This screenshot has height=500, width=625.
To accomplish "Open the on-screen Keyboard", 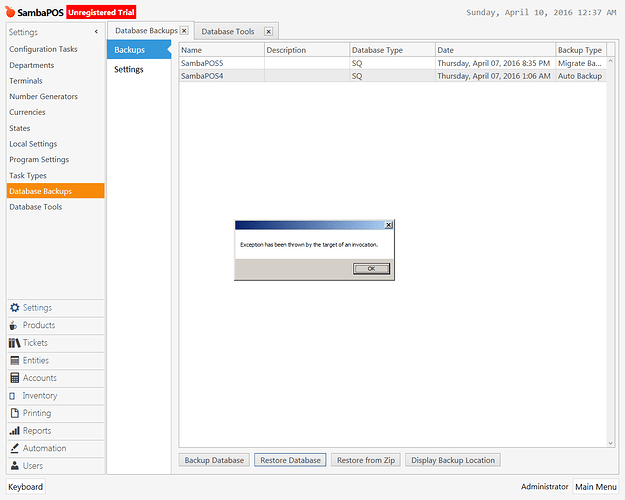I will 26,487.
